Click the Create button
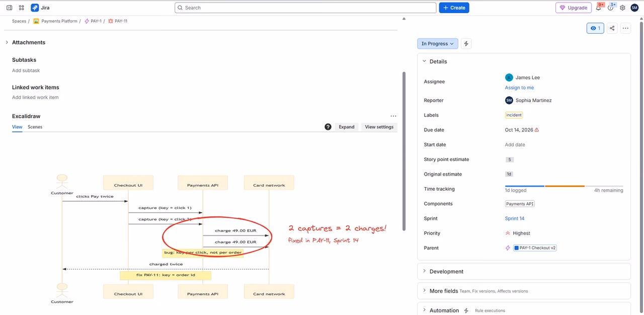 (454, 8)
